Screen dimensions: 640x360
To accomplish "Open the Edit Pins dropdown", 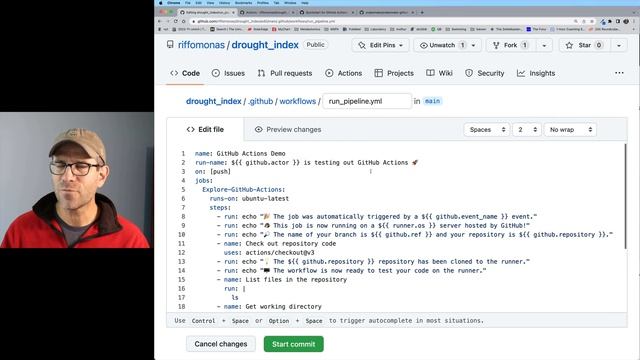I will [380, 45].
